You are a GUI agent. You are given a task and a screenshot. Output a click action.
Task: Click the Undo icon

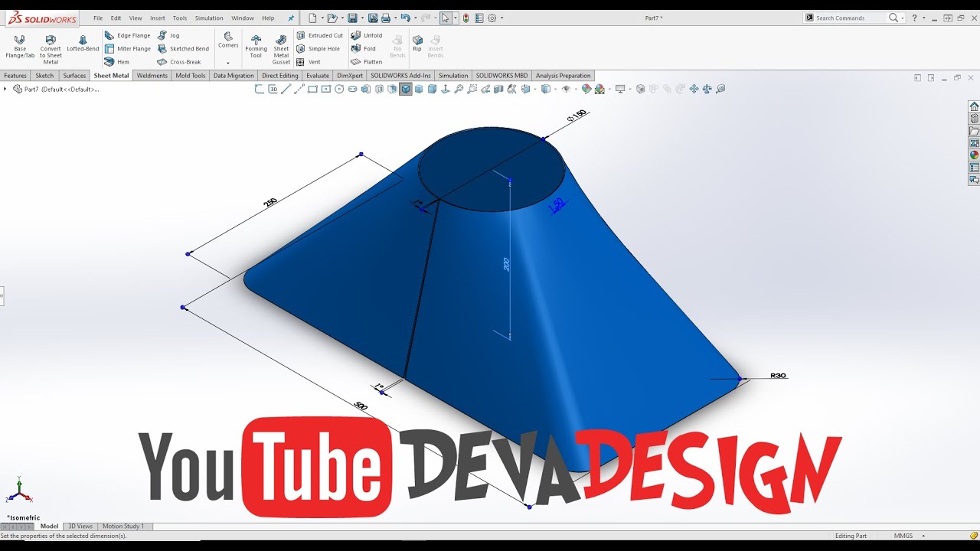click(406, 18)
